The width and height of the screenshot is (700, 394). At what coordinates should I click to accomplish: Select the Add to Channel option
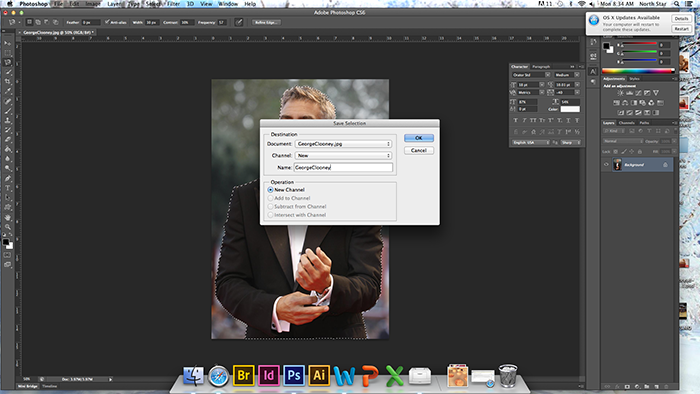271,198
